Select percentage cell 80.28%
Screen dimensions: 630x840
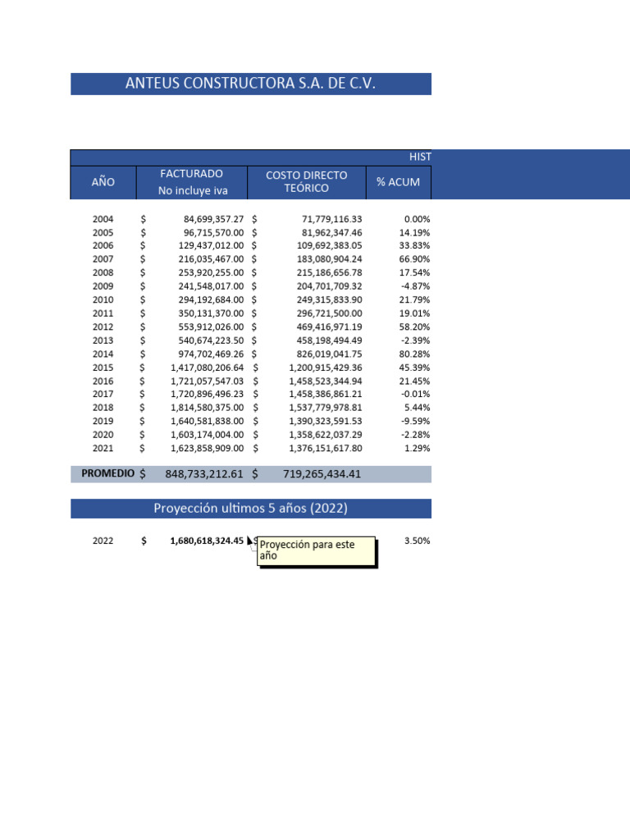pyautogui.click(x=414, y=354)
